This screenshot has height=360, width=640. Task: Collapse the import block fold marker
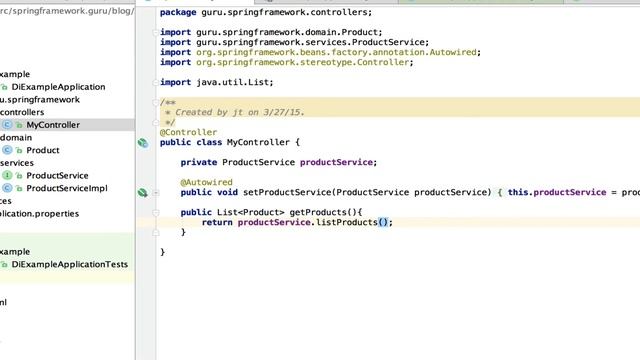[x=156, y=32]
